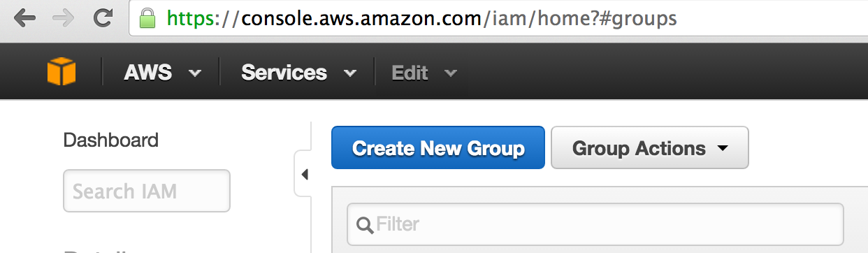This screenshot has width=868, height=253.
Task: Click the magnifier icon in Filter box
Action: 365,225
